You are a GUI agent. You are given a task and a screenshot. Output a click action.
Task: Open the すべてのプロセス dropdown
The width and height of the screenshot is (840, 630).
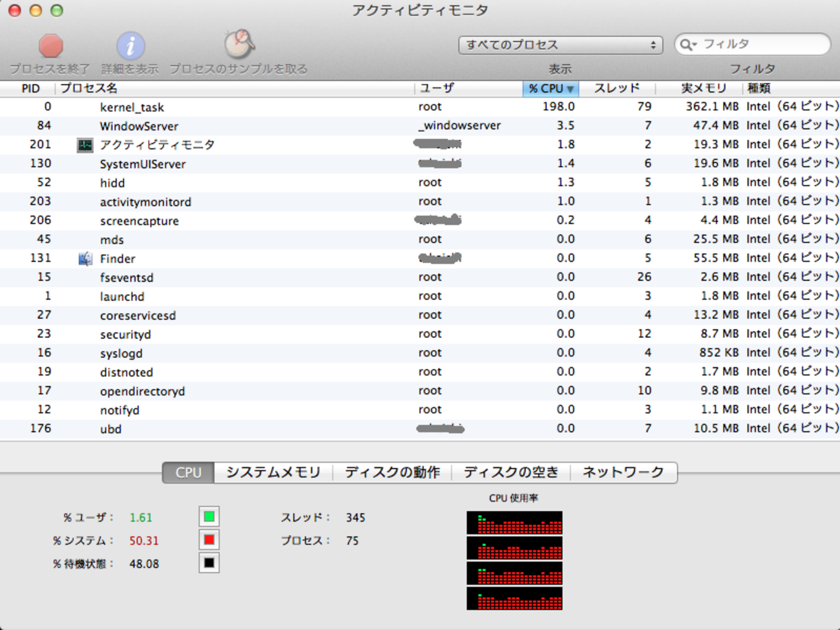[560, 45]
